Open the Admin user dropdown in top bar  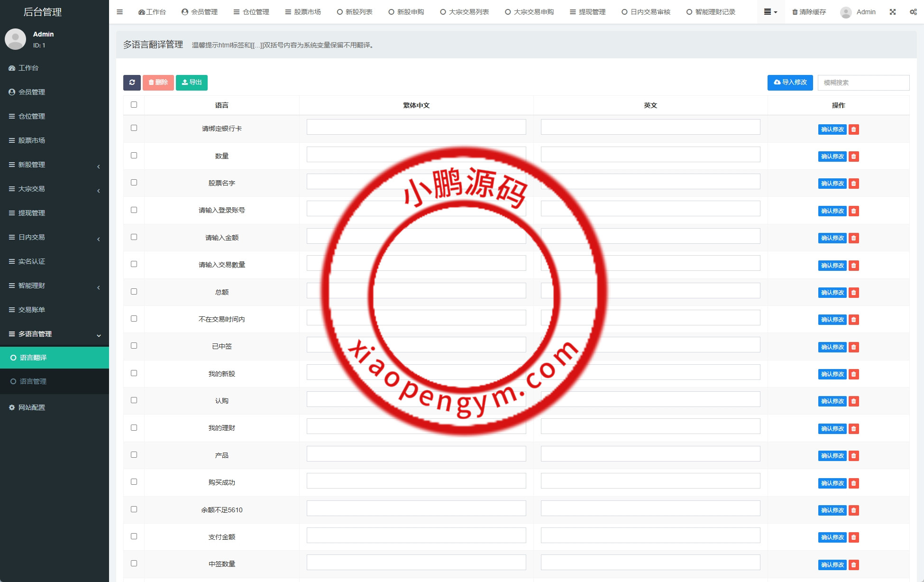(858, 12)
